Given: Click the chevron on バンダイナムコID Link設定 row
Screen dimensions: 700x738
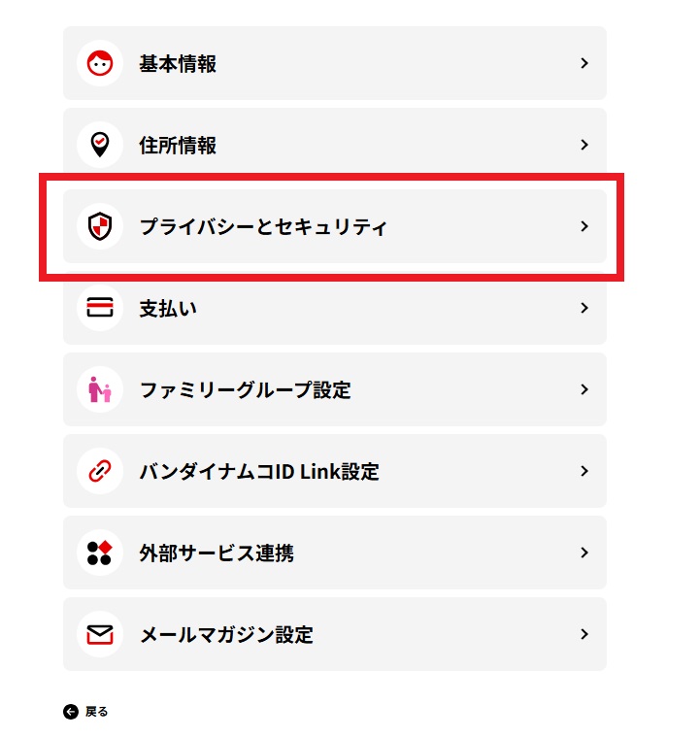Looking at the screenshot, I should (584, 471).
